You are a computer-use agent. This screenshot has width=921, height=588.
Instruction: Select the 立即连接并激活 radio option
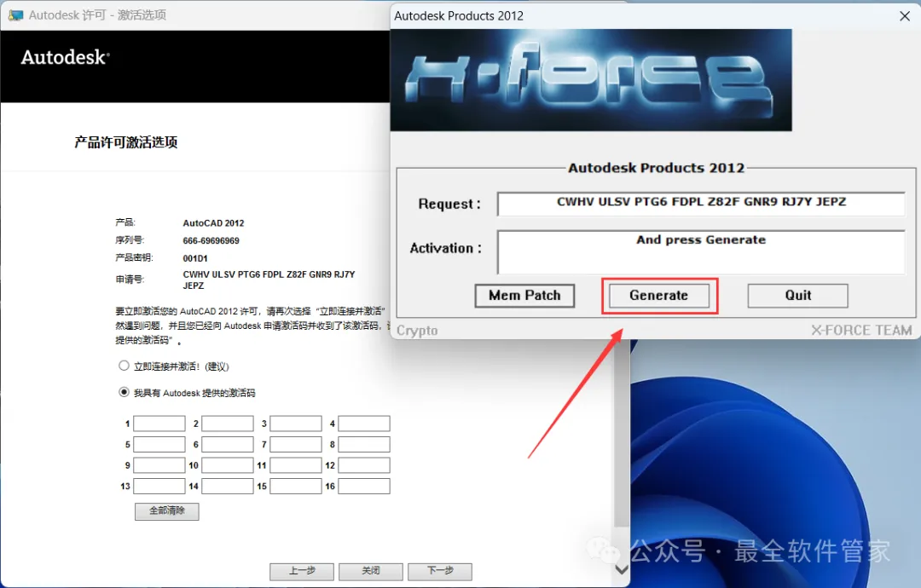(x=124, y=366)
